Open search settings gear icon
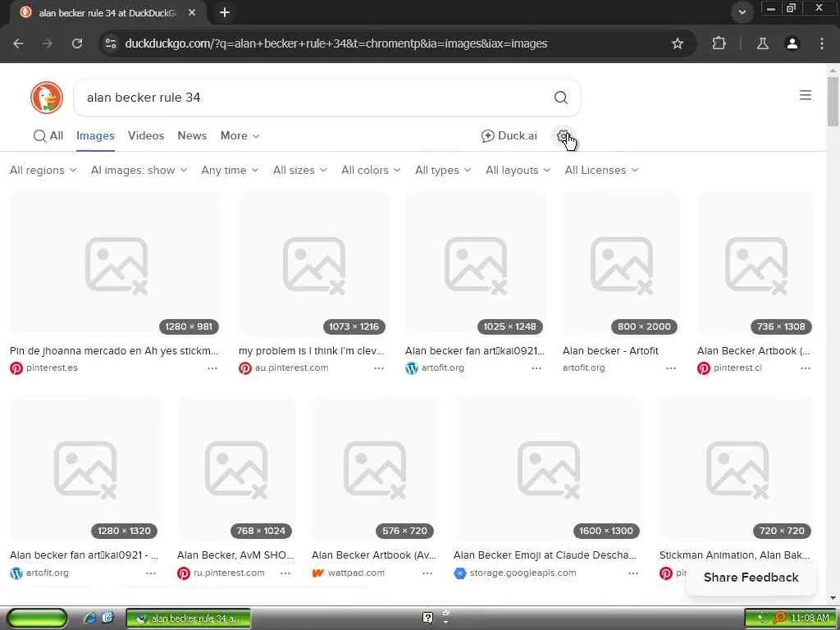This screenshot has width=840, height=630. click(563, 136)
